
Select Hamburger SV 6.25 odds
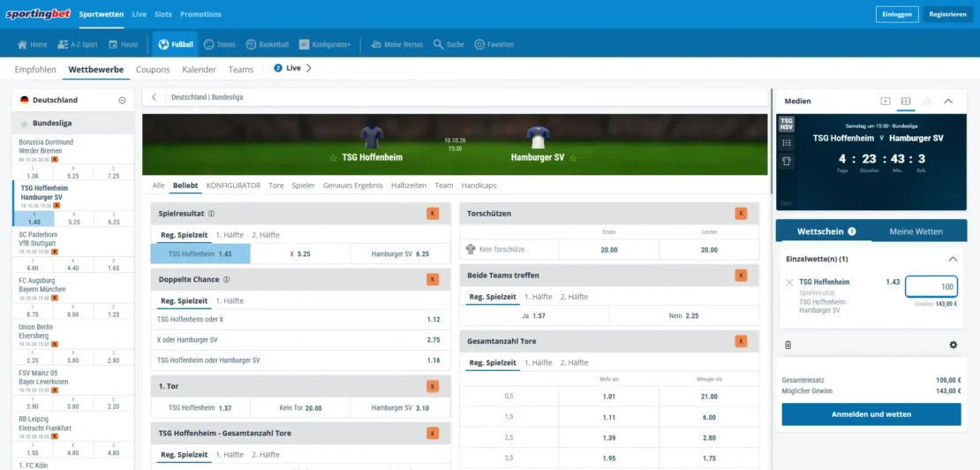400,254
